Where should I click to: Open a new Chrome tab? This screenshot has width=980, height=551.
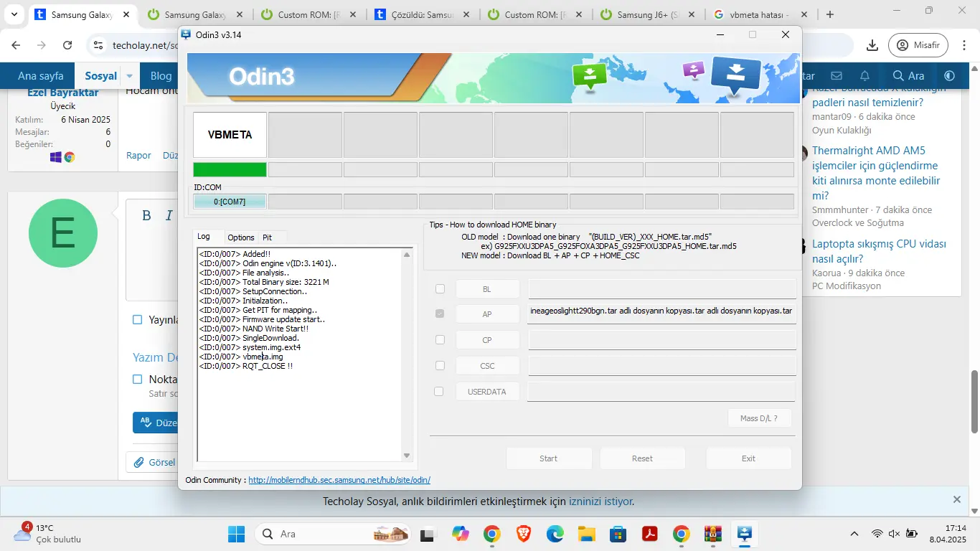[830, 14]
